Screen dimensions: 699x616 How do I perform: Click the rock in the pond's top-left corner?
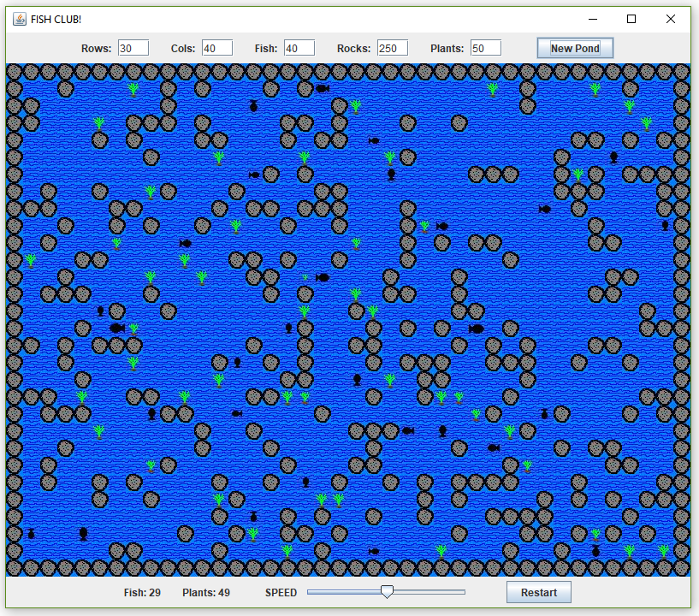click(15, 72)
